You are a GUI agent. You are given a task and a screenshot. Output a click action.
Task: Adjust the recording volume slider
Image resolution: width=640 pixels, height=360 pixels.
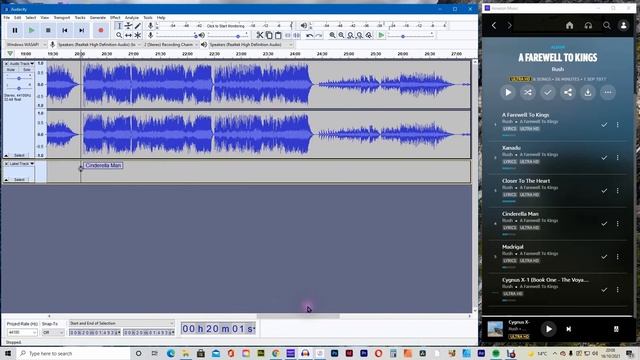(176, 36)
